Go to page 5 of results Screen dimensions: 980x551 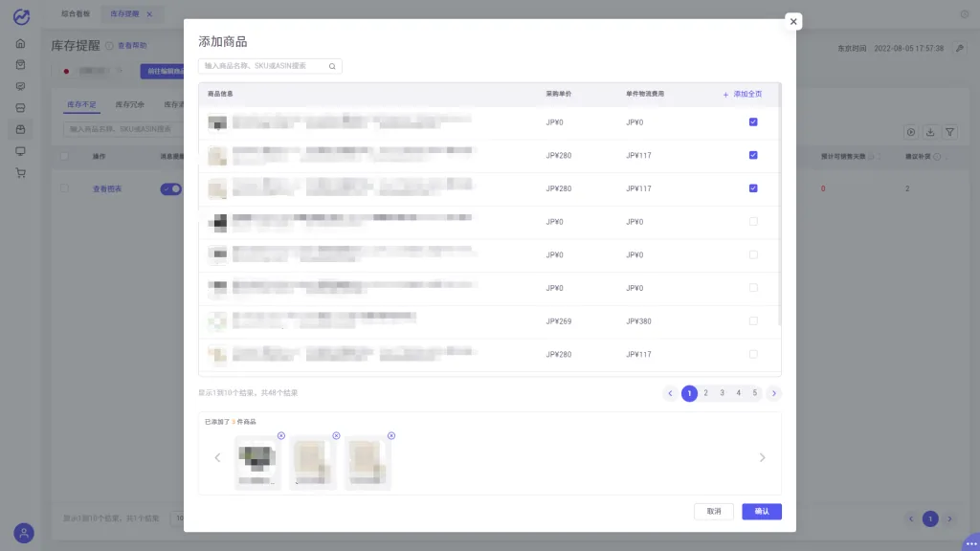[754, 393]
